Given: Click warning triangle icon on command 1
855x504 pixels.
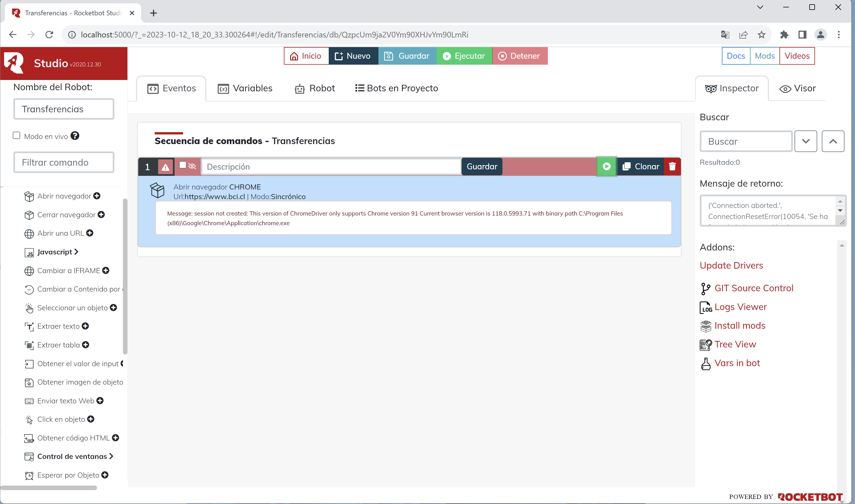Looking at the screenshot, I should 165,167.
